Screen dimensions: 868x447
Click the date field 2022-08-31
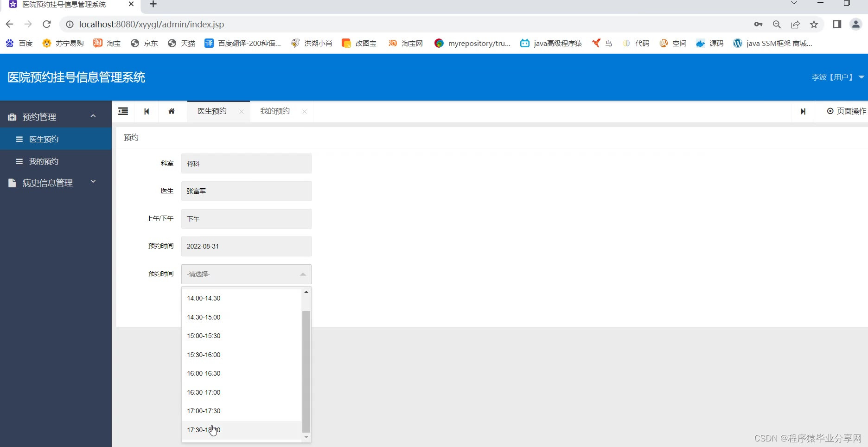246,246
